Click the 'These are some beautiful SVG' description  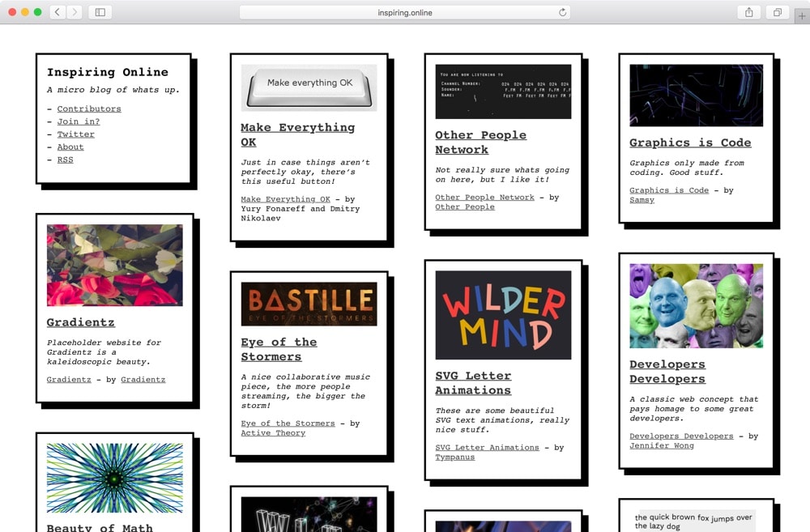[502, 420]
